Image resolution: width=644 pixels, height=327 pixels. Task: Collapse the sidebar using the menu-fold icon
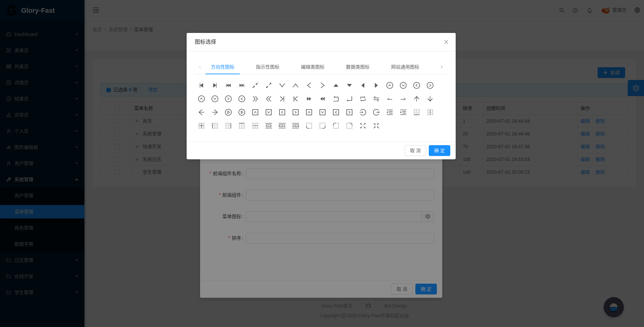[x=96, y=10]
